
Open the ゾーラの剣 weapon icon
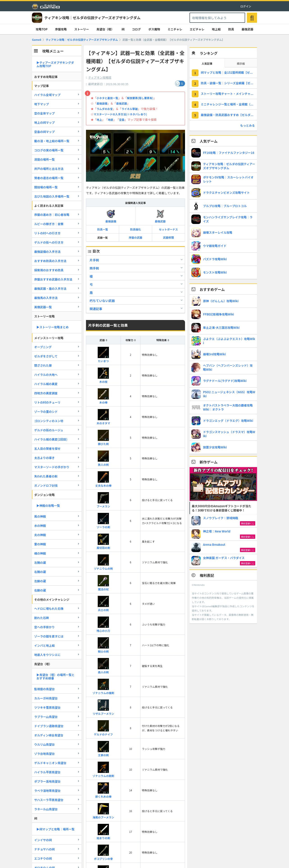tap(103, 519)
